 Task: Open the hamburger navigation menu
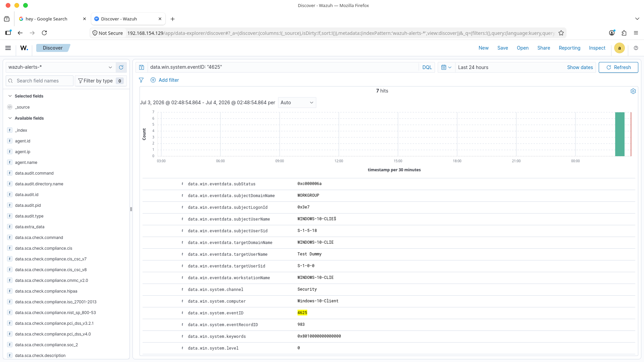(8, 48)
